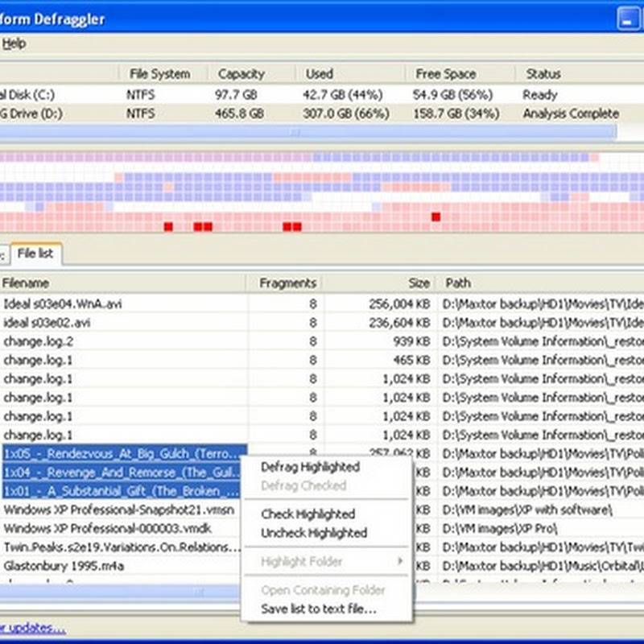Click fragments count for Ideal s03e04.WnA.avi
Viewport: 644px width, 644px height.
[313, 304]
